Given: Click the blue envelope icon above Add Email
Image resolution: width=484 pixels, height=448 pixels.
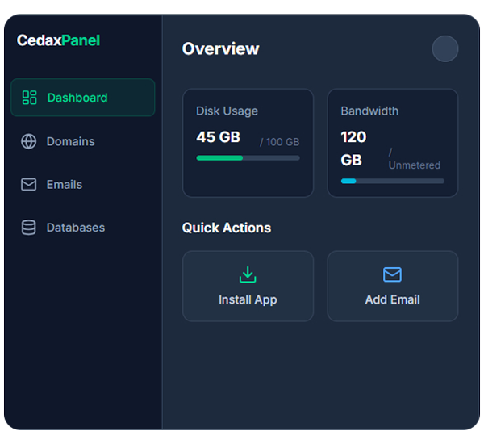Looking at the screenshot, I should pos(392,275).
